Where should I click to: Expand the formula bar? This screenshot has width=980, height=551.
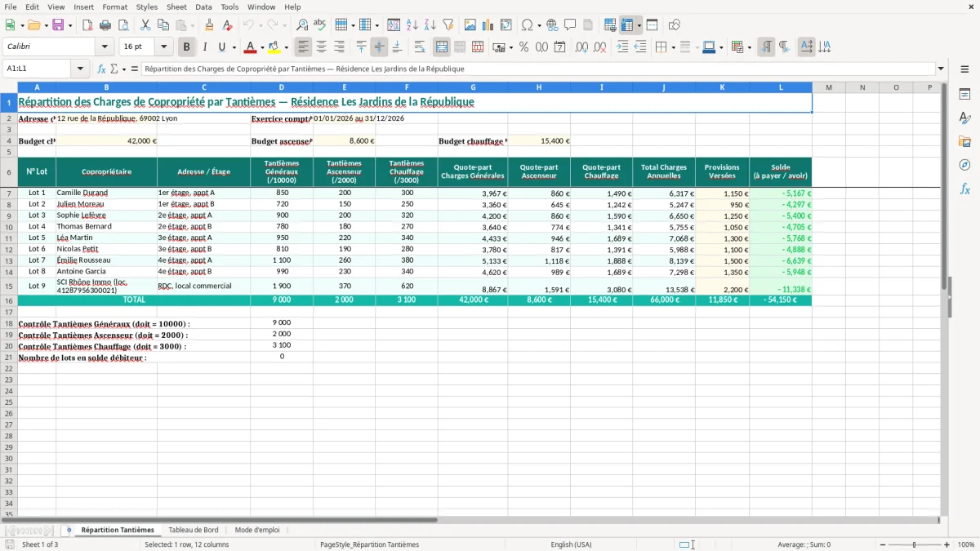pyautogui.click(x=941, y=69)
